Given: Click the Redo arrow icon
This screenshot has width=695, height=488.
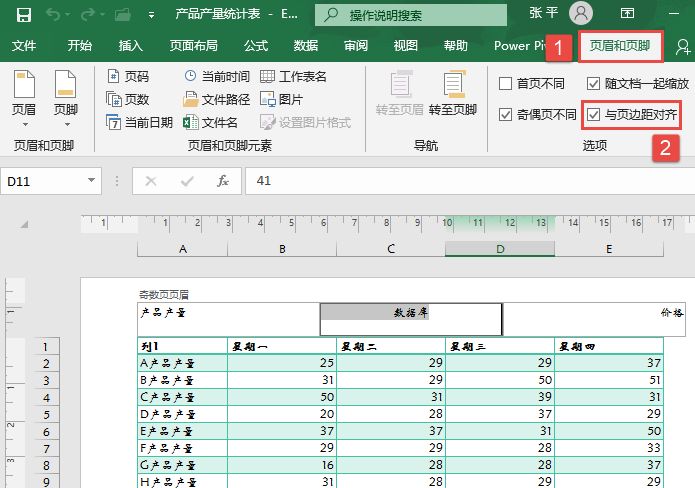Looking at the screenshot, I should 87,15.
